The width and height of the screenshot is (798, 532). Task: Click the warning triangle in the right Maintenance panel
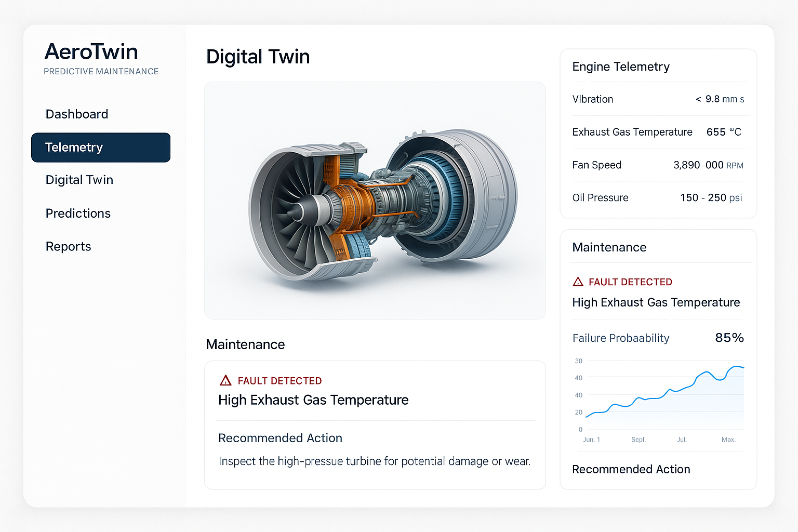click(578, 282)
